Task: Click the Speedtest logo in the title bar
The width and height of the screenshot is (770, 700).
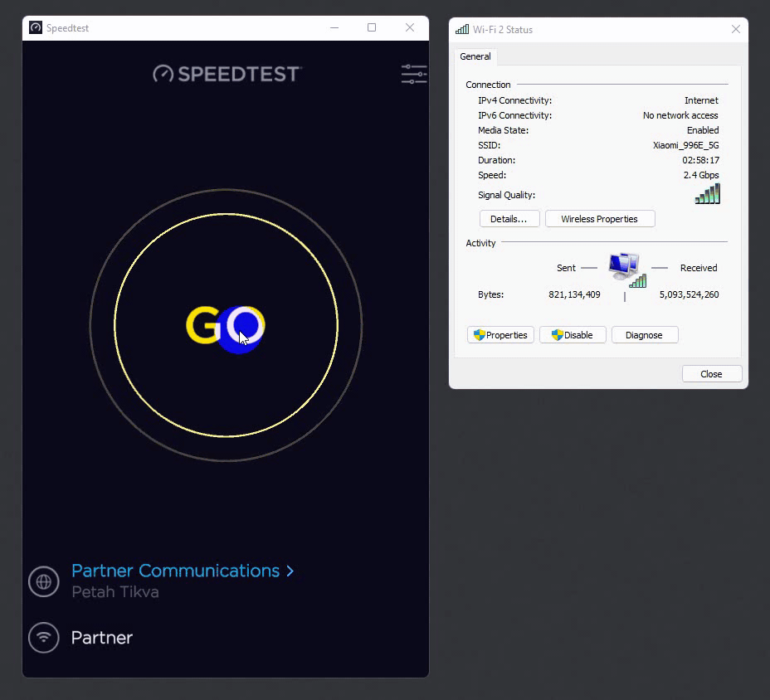Action: 35,27
